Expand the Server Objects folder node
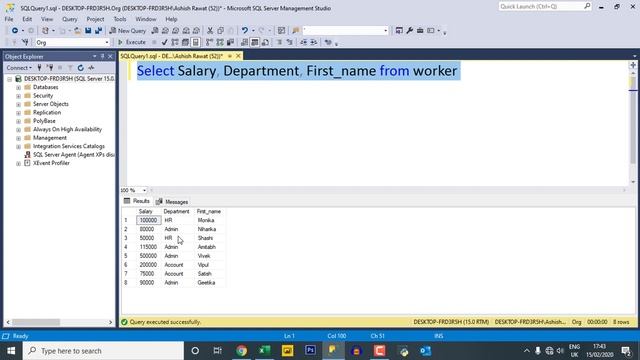 tap(18, 104)
